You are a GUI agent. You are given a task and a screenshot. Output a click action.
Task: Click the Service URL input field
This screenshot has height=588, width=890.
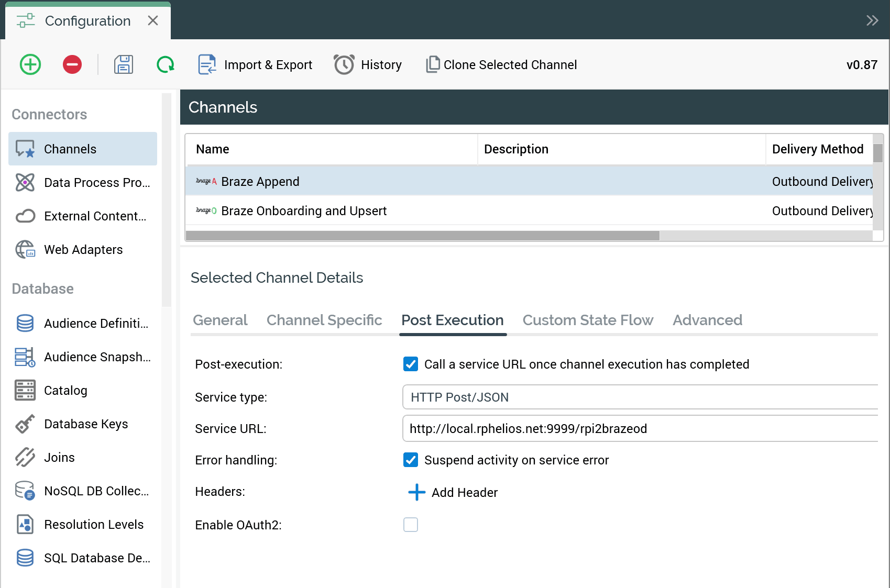pos(639,429)
